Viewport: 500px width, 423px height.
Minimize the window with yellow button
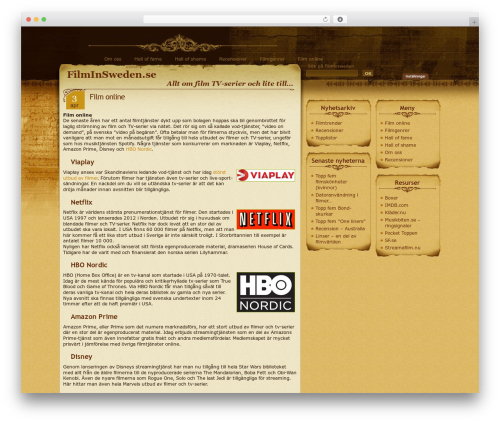click(36, 19)
